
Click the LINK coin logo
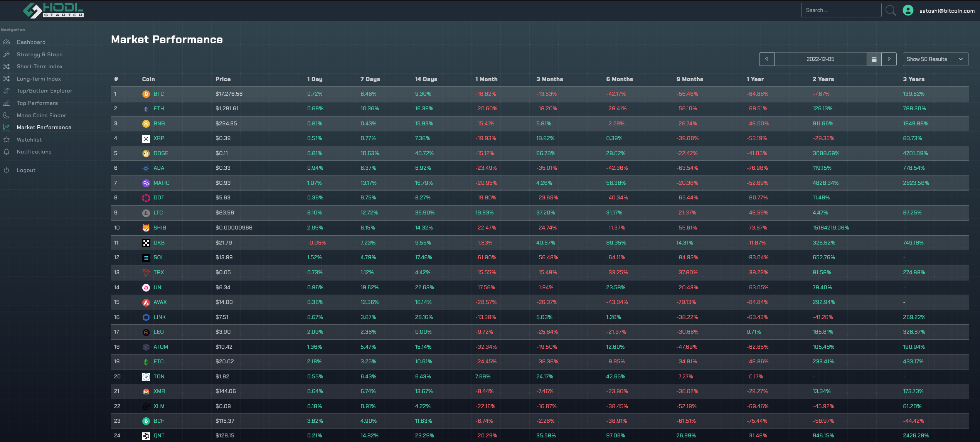[146, 317]
